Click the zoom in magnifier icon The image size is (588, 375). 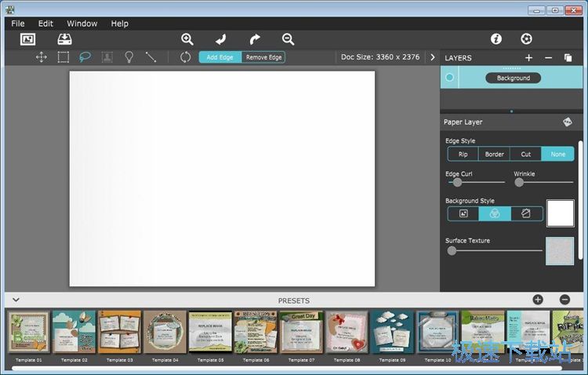point(187,39)
